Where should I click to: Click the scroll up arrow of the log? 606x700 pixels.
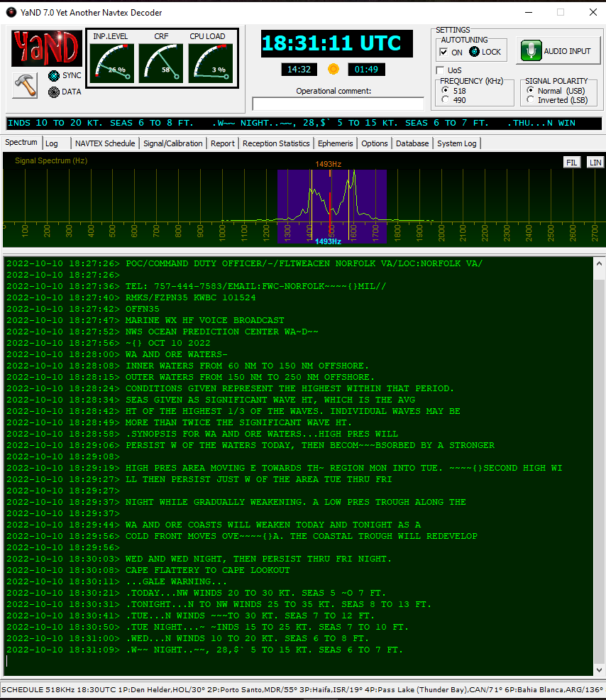point(600,264)
